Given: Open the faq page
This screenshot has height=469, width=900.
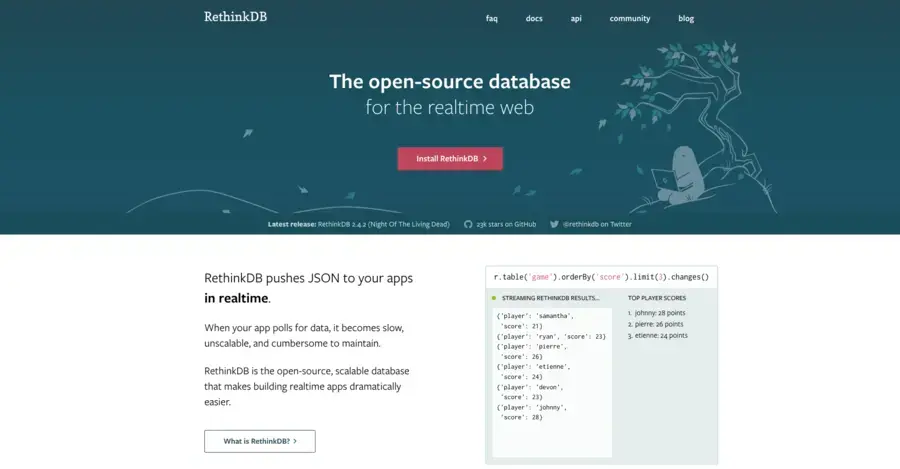Looking at the screenshot, I should tap(491, 18).
